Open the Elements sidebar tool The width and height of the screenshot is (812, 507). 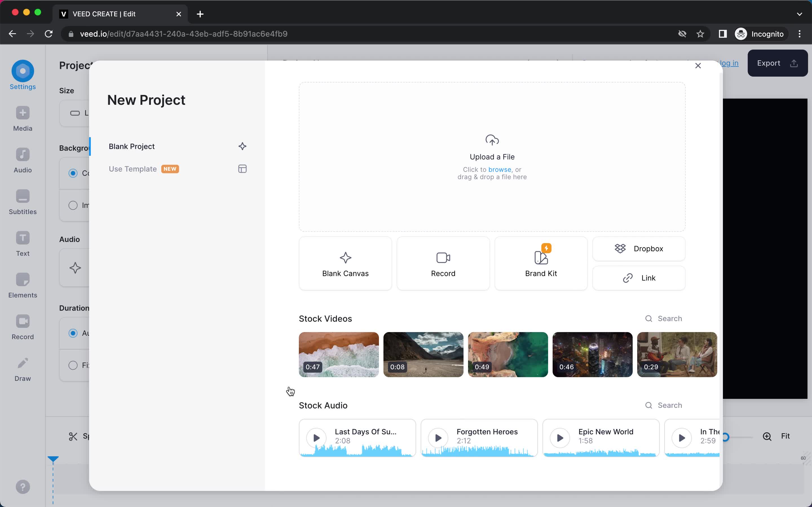23,285
